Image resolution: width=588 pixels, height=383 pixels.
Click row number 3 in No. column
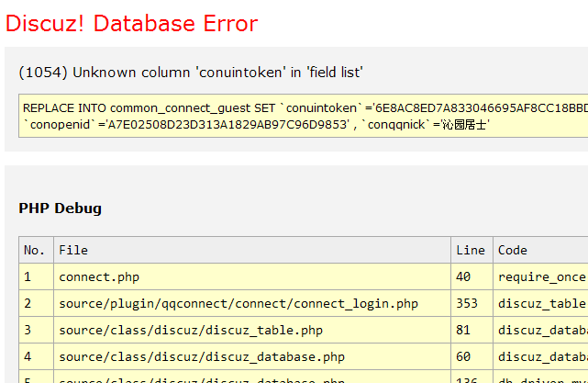click(x=28, y=330)
